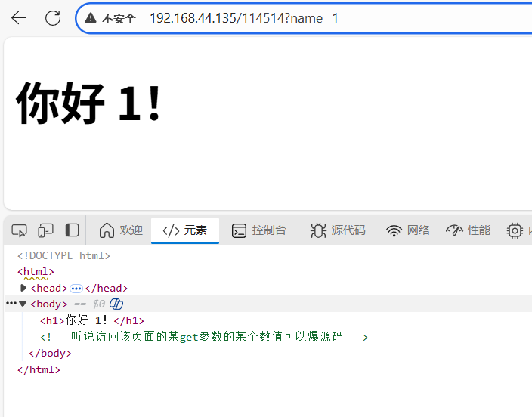Open the 性能 performance tab
Viewport: 532px width, 417px height.
469,230
